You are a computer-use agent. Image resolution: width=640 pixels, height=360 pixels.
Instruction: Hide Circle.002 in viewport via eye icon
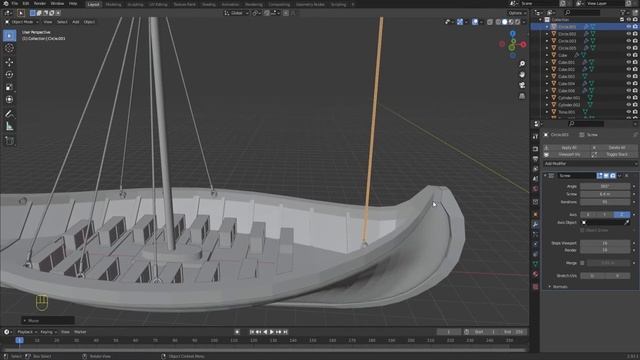pyautogui.click(x=629, y=34)
